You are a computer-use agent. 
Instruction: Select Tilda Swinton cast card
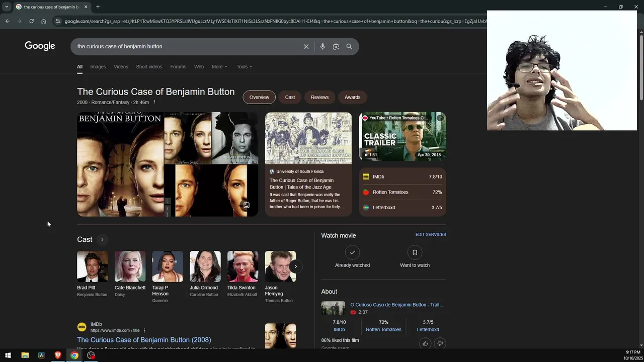pos(243,275)
